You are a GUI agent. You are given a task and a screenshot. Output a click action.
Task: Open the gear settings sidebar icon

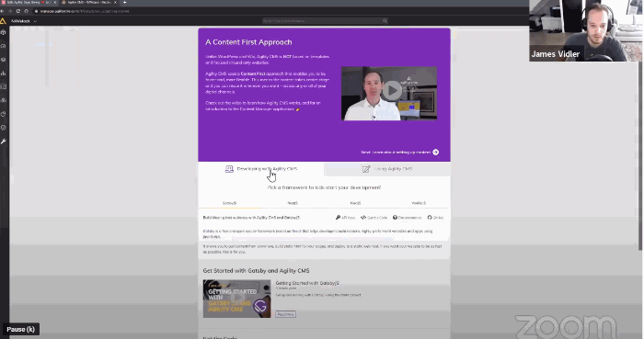pos(4,128)
